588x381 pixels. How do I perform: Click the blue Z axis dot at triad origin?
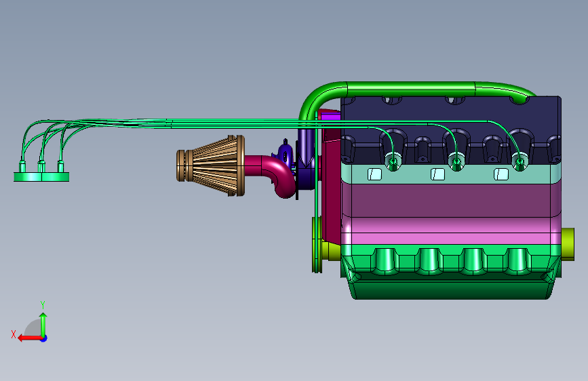tap(44, 339)
